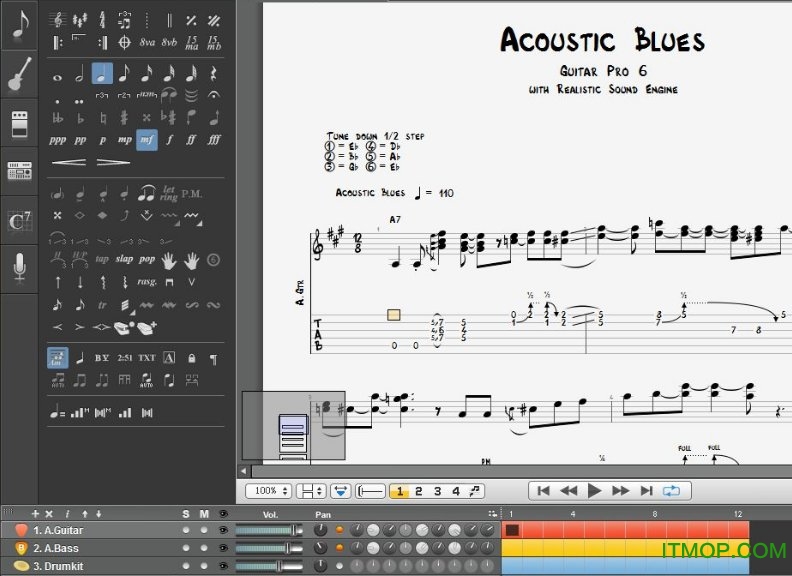
Task: Select voice 4 button
Action: [456, 491]
